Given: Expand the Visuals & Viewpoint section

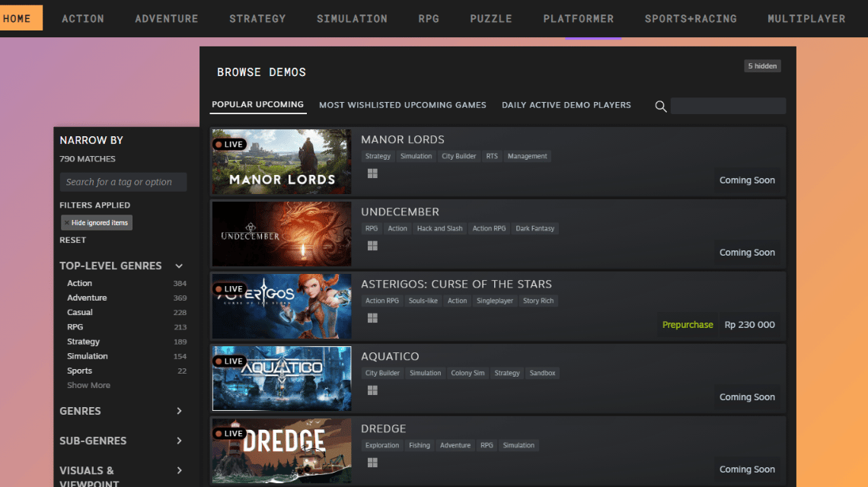Looking at the screenshot, I should coord(179,470).
